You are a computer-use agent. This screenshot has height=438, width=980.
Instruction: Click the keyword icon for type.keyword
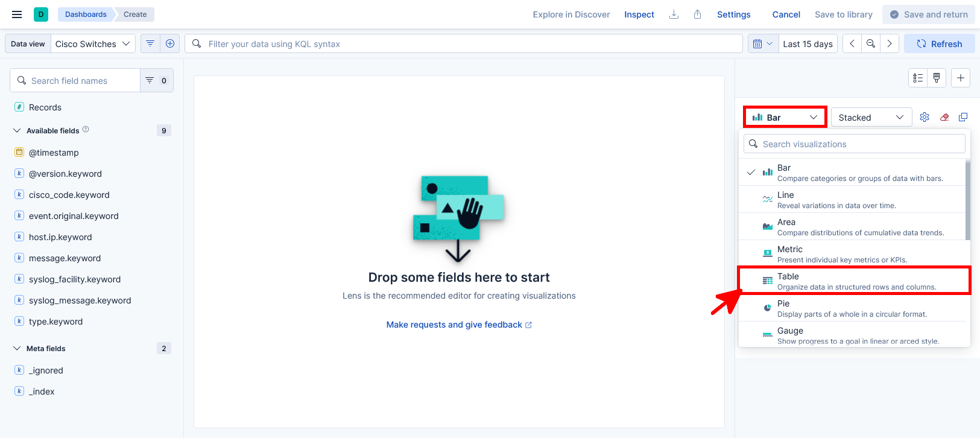(x=19, y=321)
